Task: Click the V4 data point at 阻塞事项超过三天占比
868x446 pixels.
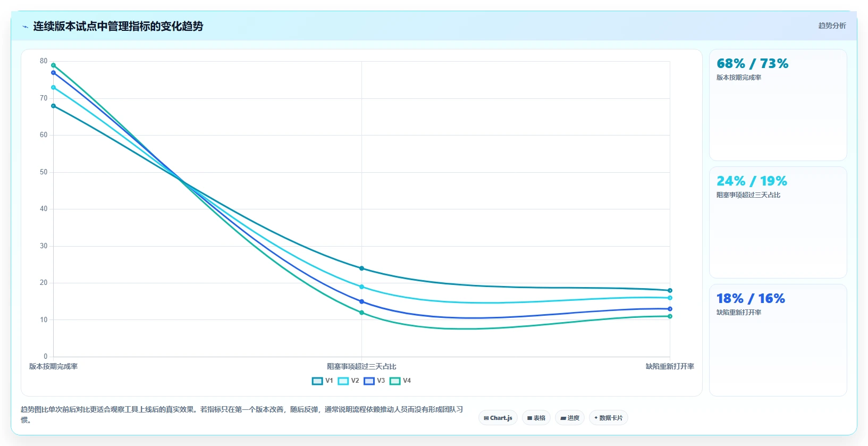Action: coord(361,313)
